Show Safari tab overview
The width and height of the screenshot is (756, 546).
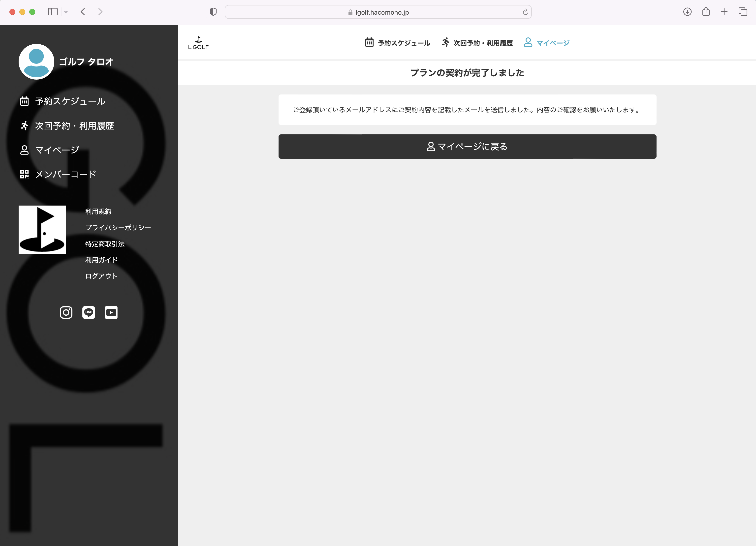pos(743,12)
